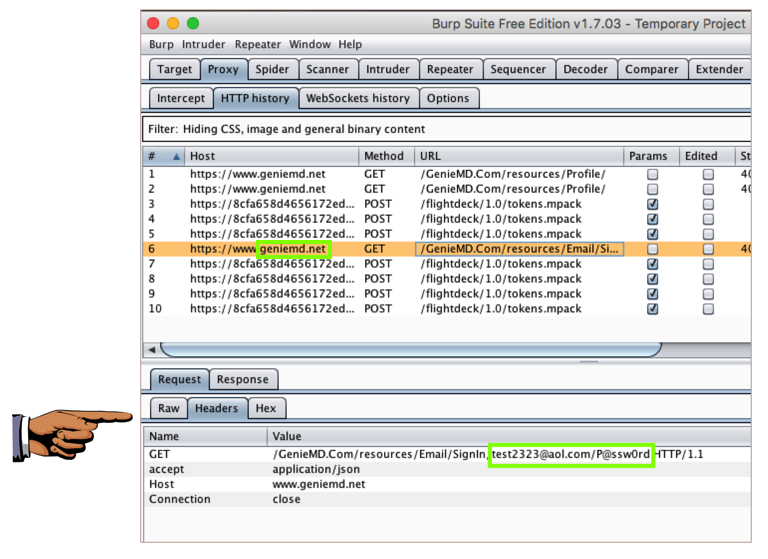Screen dimensions: 768x559
Task: Open the WebSockets history sub-tab
Action: (358, 98)
